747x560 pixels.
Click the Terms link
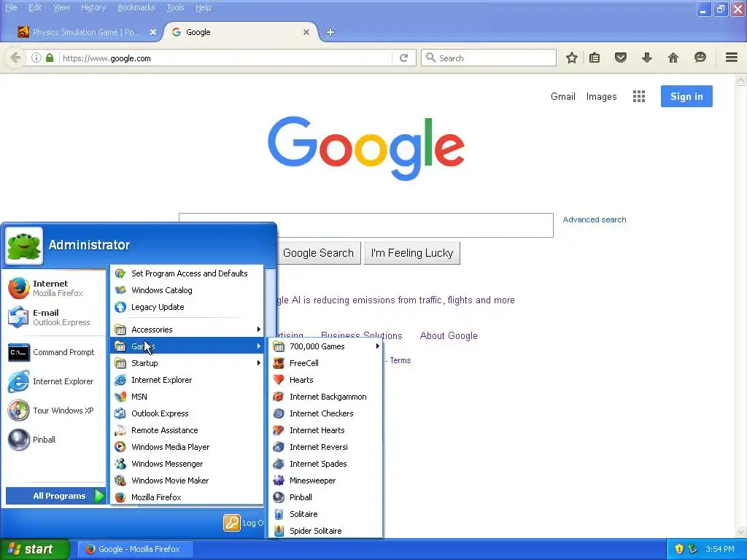click(400, 360)
